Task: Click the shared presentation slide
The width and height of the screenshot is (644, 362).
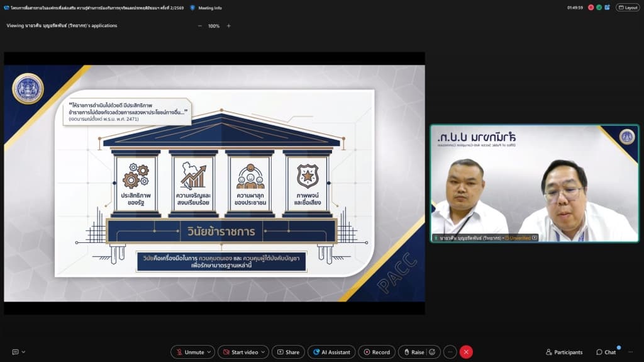Action: click(214, 183)
